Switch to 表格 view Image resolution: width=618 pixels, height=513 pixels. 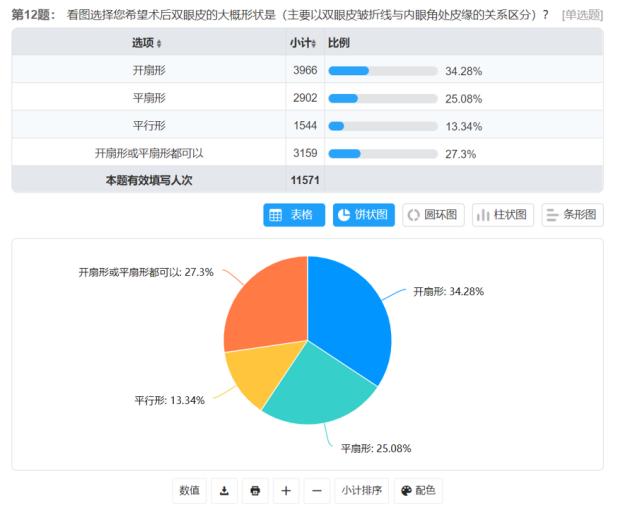[x=294, y=215]
